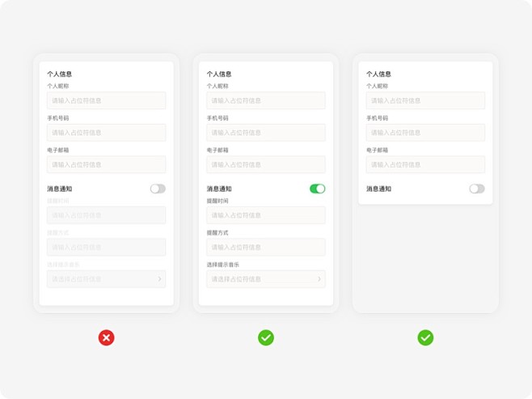532x399 pixels.
Task: Turn off the green 消息通知 switch
Action: point(317,189)
